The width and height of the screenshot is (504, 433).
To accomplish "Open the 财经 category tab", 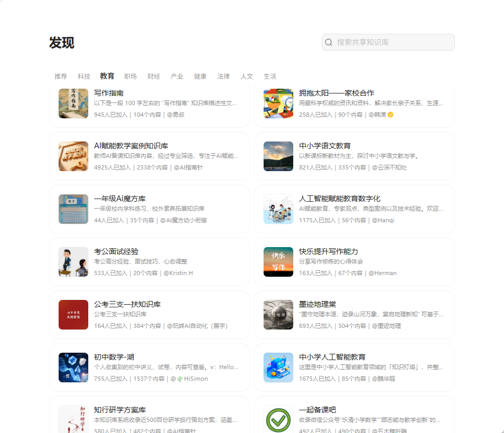I will point(154,77).
